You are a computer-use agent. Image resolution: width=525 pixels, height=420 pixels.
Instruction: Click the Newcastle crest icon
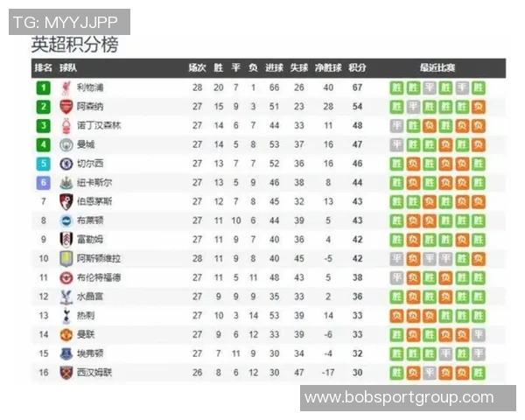[66, 183]
